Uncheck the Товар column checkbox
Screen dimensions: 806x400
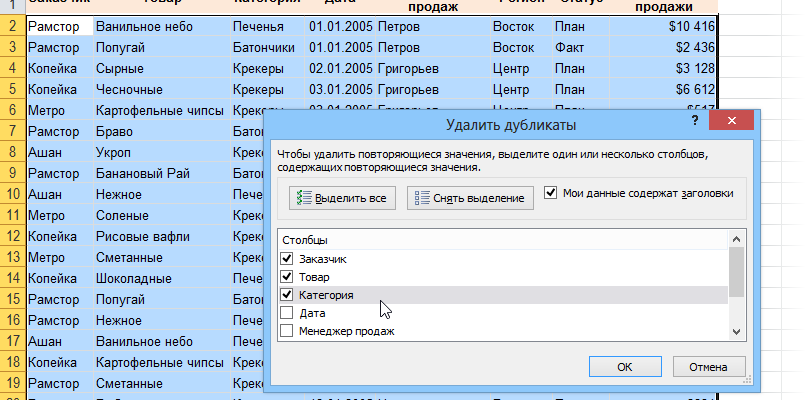288,277
